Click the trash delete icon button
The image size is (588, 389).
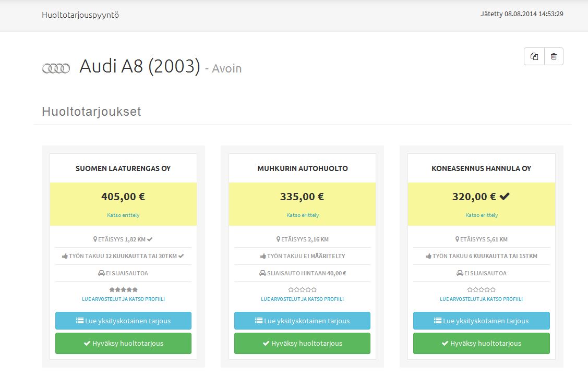[554, 56]
